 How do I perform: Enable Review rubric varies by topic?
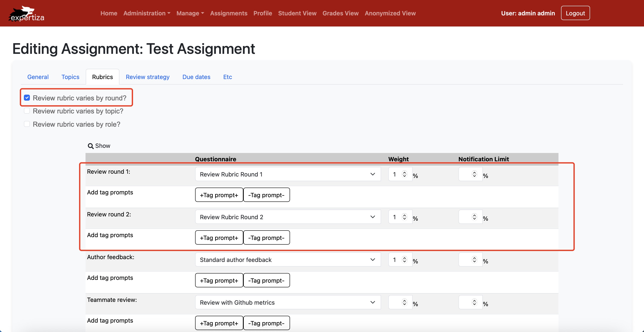pyautogui.click(x=27, y=111)
